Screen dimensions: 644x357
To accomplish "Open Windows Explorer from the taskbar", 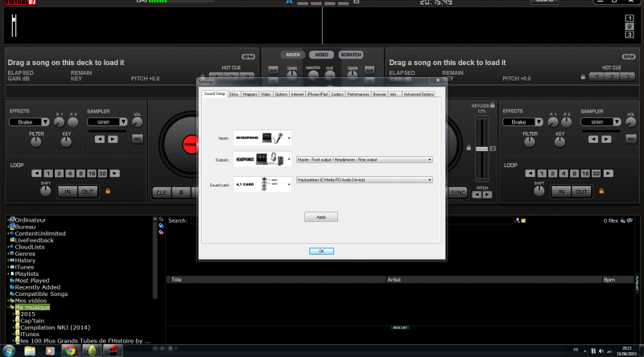I will point(30,351).
